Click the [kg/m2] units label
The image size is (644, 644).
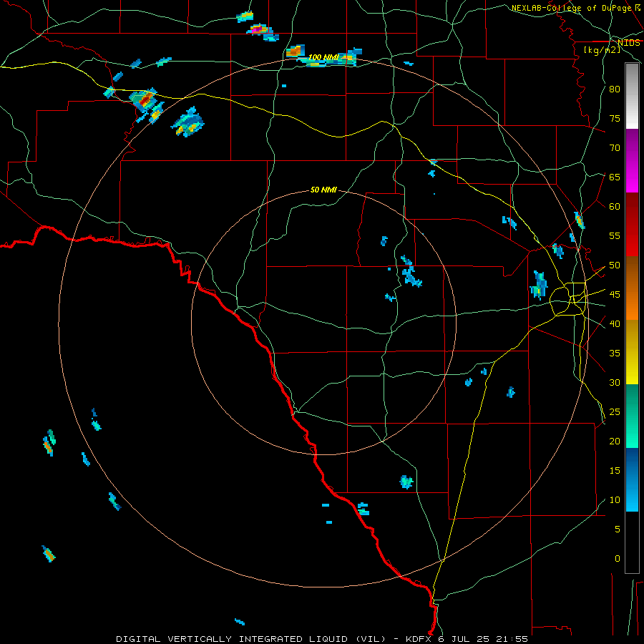click(602, 49)
